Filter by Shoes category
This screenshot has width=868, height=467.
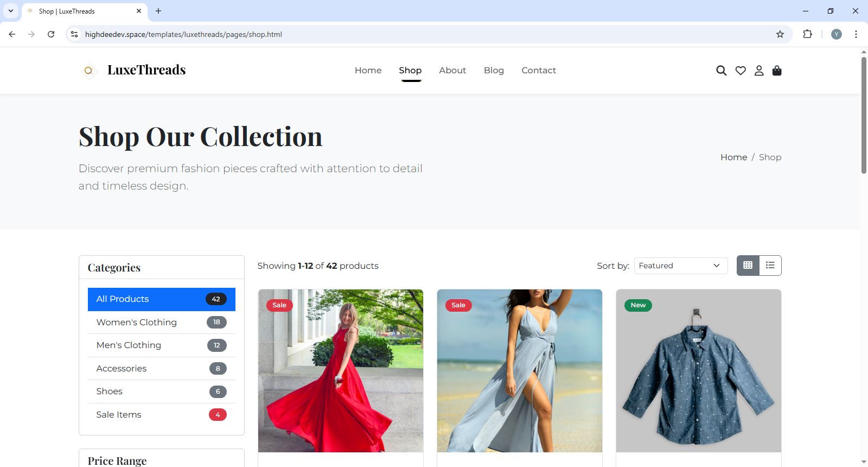(x=162, y=392)
